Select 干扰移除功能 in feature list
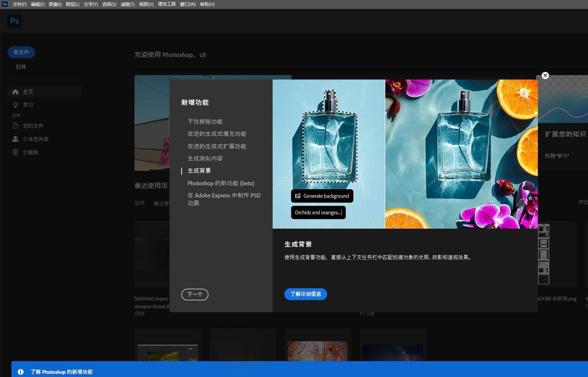This screenshot has height=377, width=588. (x=205, y=121)
